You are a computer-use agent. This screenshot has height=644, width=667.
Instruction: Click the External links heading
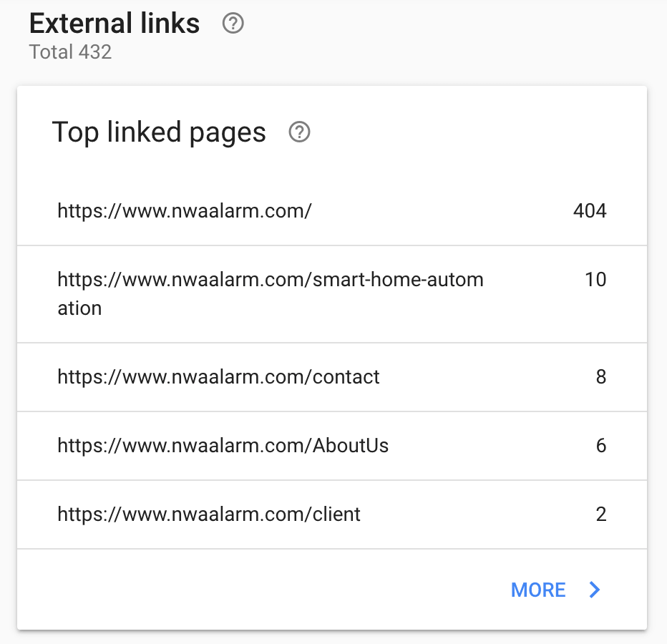[x=115, y=24]
